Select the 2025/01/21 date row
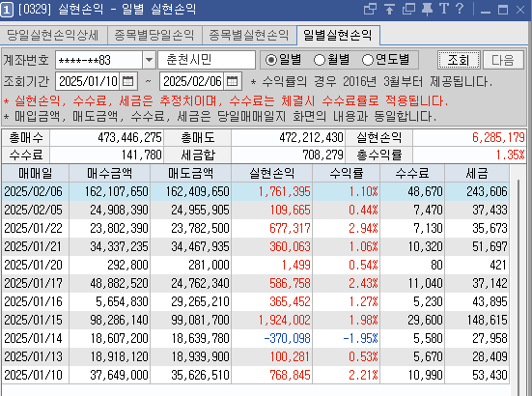 pos(256,246)
